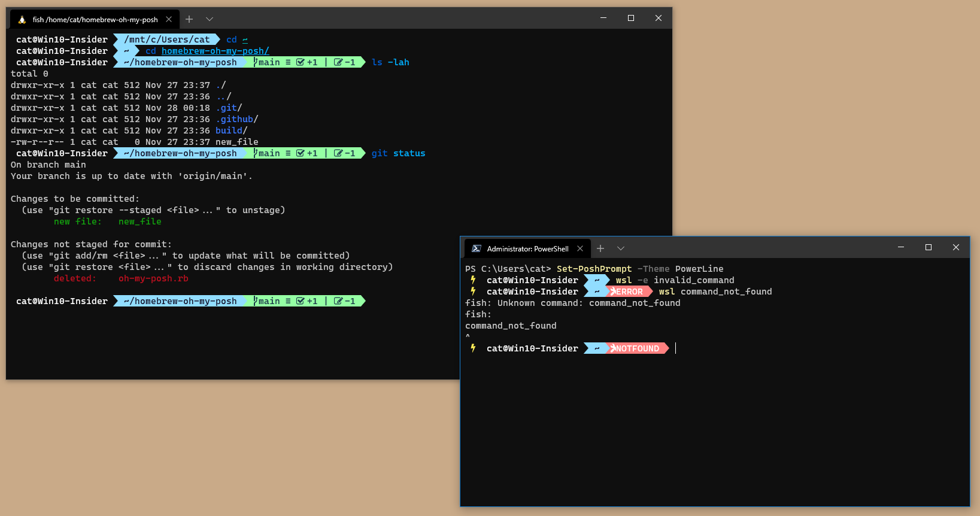Click the 'homebrew-oh-my-posh/' underlined path

[x=216, y=51]
